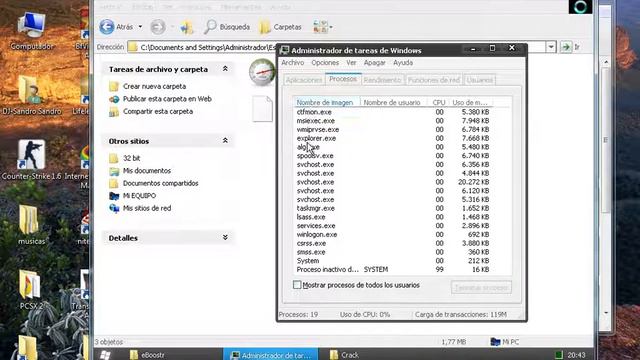Image resolution: width=640 pixels, height=360 pixels.
Task: Select lsass.exe process row
Action: coord(393,217)
